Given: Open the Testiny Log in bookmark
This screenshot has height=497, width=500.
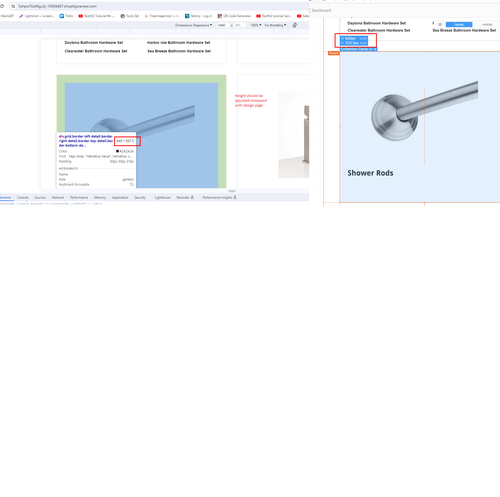Looking at the screenshot, I should (x=199, y=16).
